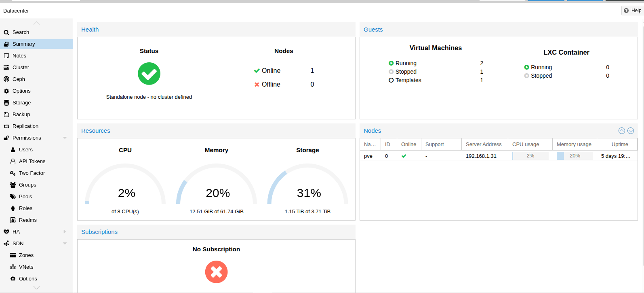Viewport: 644px width, 293px height.
Task: Click the API Tokens user icon
Action: [13, 161]
